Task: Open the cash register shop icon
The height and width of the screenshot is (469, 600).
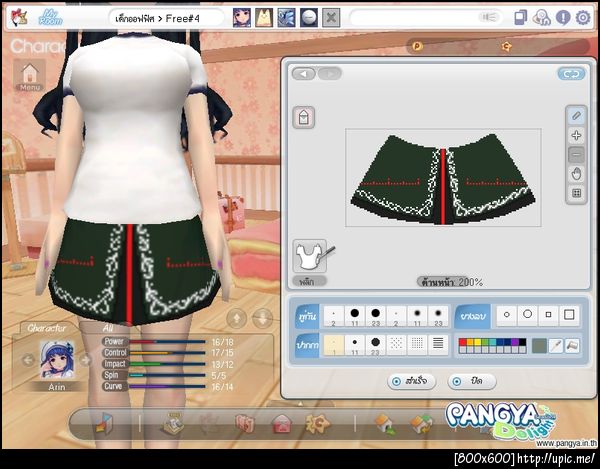Action: 173,423
